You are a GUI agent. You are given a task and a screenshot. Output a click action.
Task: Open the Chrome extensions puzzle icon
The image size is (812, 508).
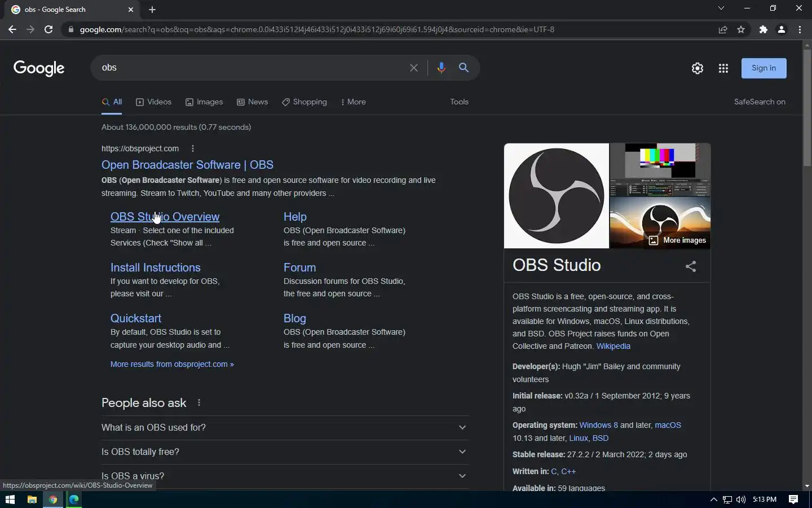pos(764,29)
